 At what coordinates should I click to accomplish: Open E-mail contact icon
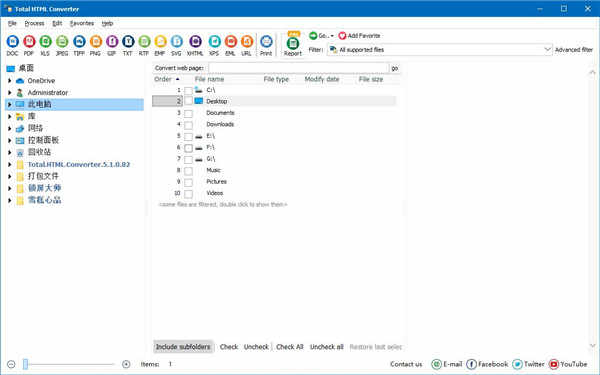click(436, 364)
